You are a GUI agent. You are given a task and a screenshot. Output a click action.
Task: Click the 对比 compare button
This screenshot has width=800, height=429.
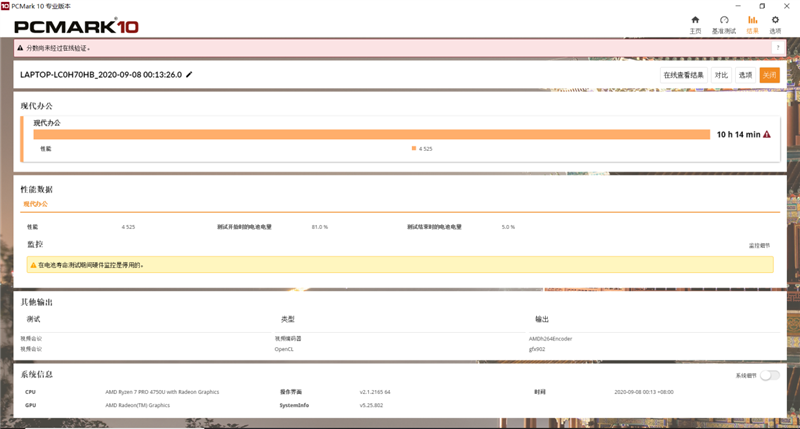coord(721,75)
